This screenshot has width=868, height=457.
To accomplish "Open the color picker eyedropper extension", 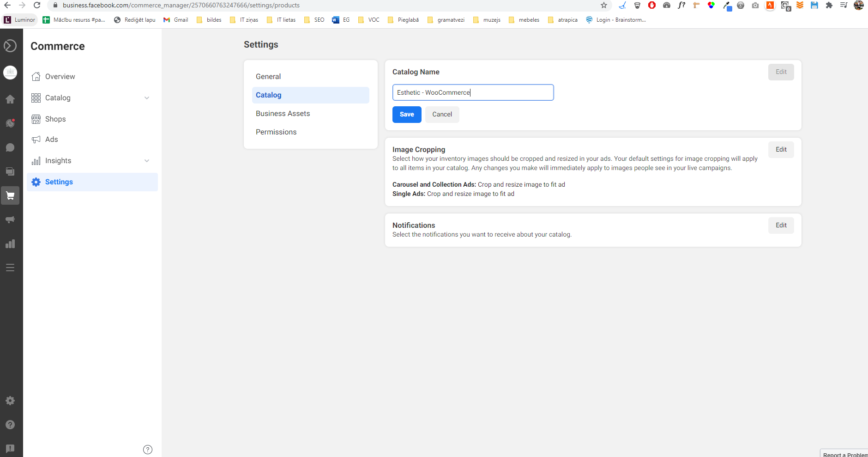I will coord(727,6).
